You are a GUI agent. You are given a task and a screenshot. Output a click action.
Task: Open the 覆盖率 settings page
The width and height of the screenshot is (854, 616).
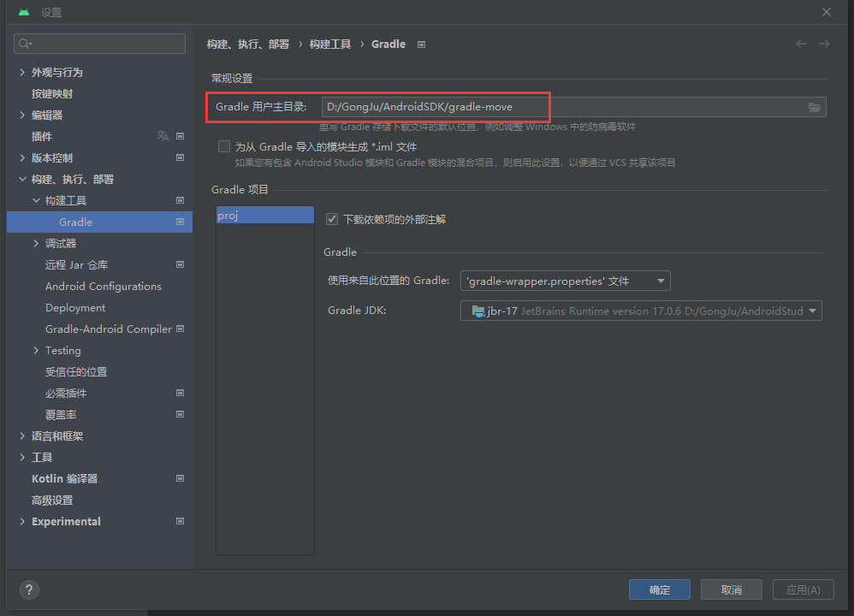61,414
